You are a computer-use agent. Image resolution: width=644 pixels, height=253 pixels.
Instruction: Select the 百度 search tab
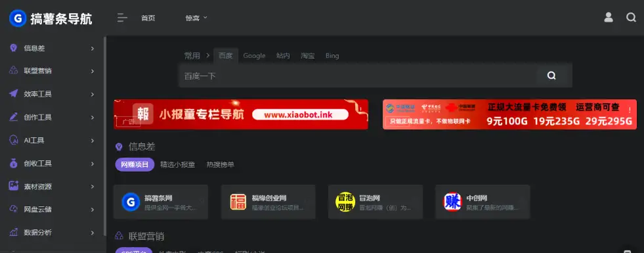pos(225,56)
